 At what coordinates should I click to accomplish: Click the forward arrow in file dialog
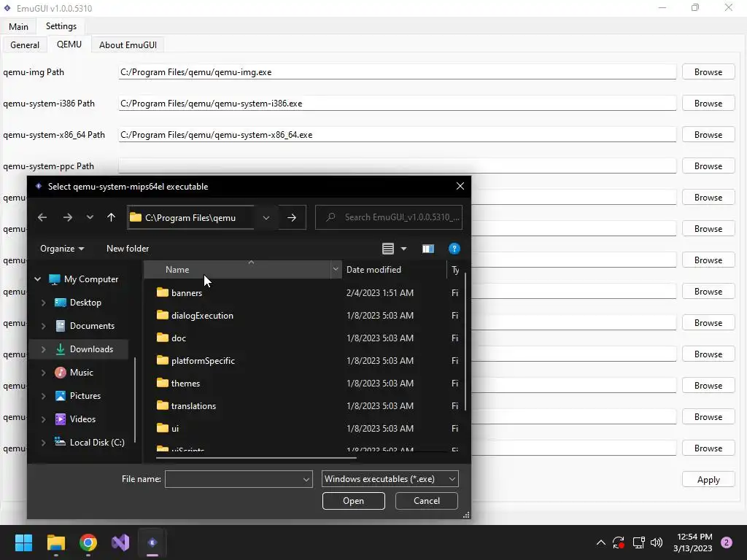[x=68, y=217]
